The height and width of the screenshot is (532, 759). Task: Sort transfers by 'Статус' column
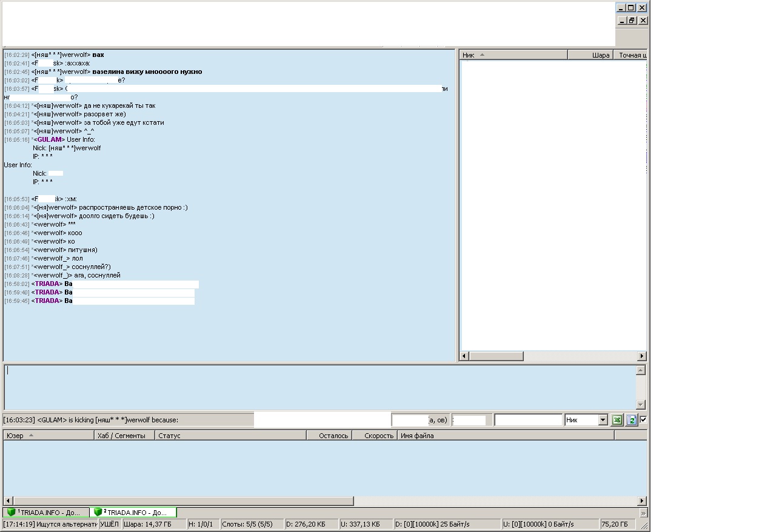[230, 436]
